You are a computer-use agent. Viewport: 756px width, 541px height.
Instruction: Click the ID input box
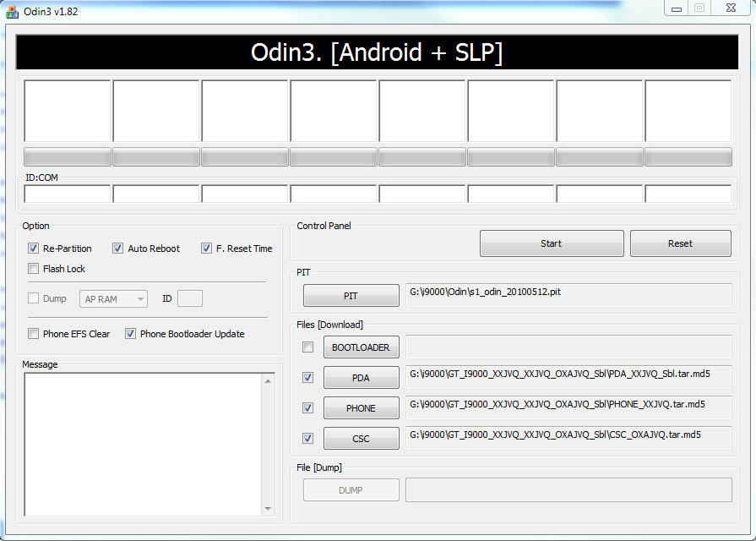[190, 298]
